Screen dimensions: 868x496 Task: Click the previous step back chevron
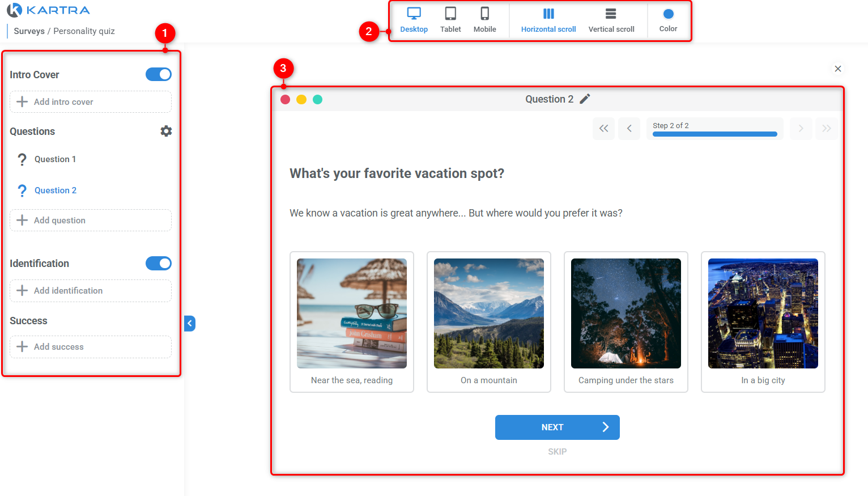tap(629, 129)
